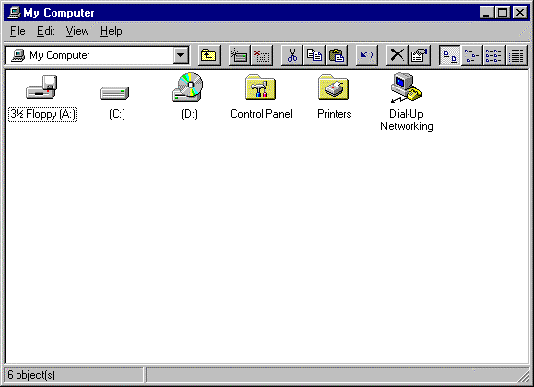The width and height of the screenshot is (534, 387).
Task: Switch to Details view
Action: pyautogui.click(x=517, y=55)
